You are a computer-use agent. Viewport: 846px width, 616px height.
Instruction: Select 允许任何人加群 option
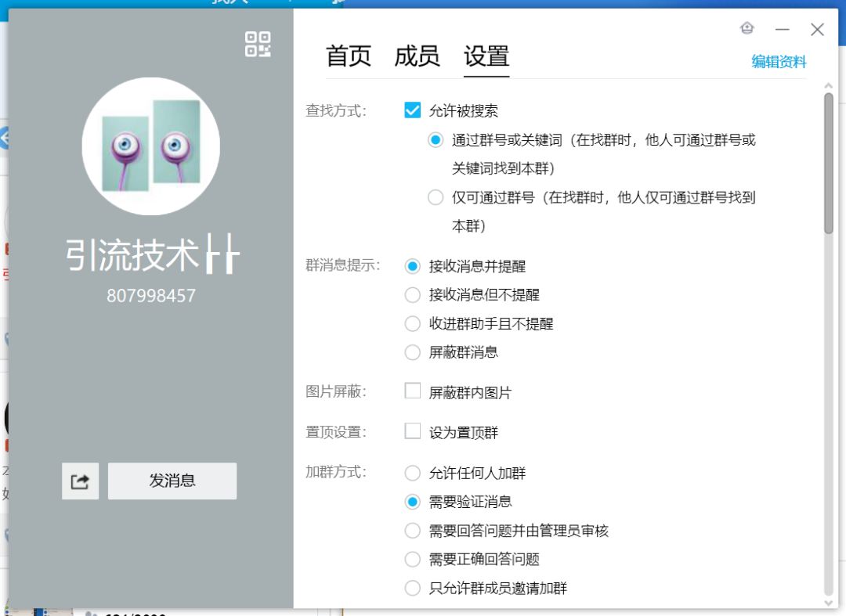point(412,474)
